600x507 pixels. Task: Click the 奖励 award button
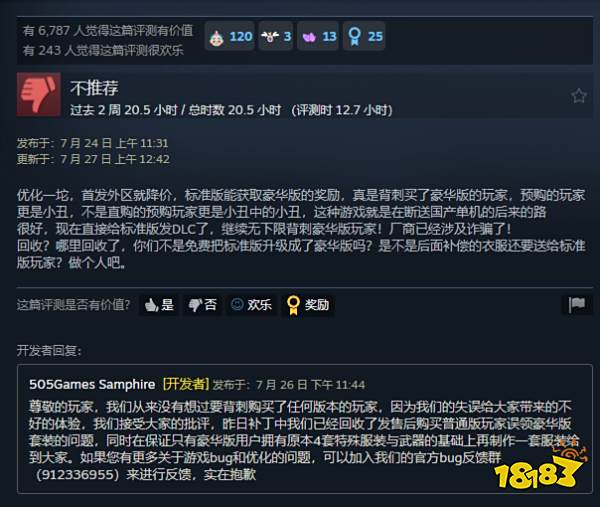308,305
